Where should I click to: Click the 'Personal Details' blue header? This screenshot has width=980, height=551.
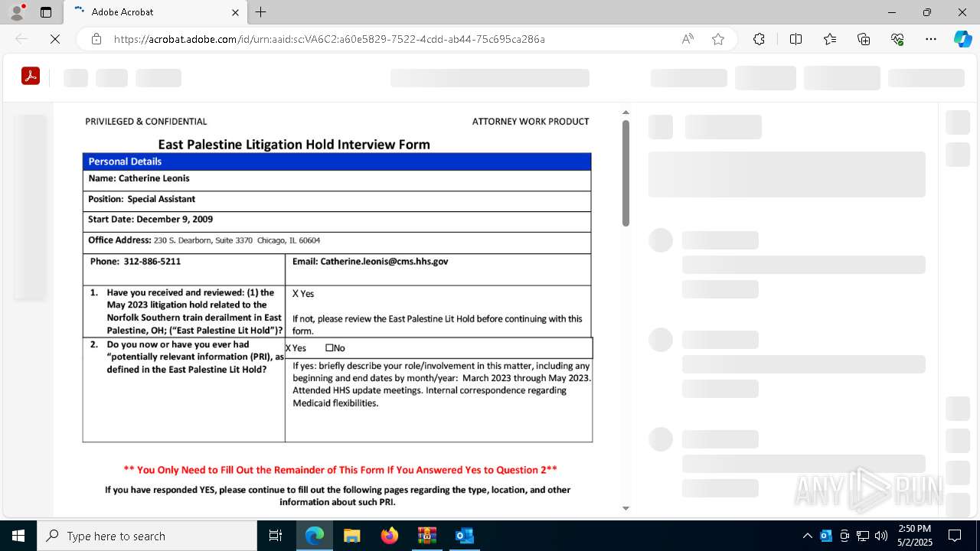[337, 161]
